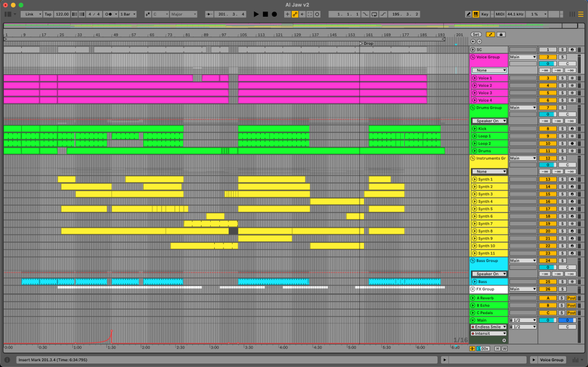Solo the B Echo return track

pyautogui.click(x=562, y=306)
